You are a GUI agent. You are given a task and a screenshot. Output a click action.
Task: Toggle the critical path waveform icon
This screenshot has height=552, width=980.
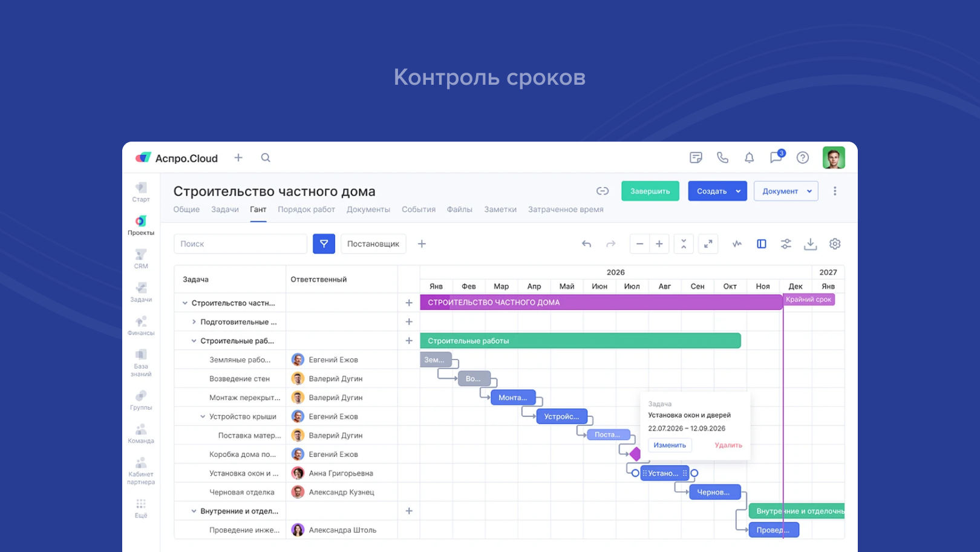pos(737,244)
